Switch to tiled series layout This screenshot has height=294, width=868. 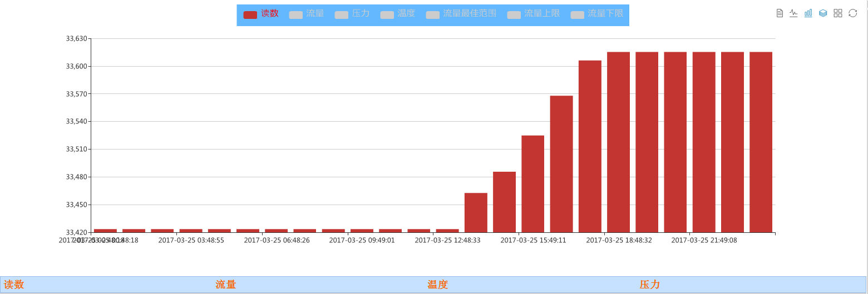coord(838,13)
